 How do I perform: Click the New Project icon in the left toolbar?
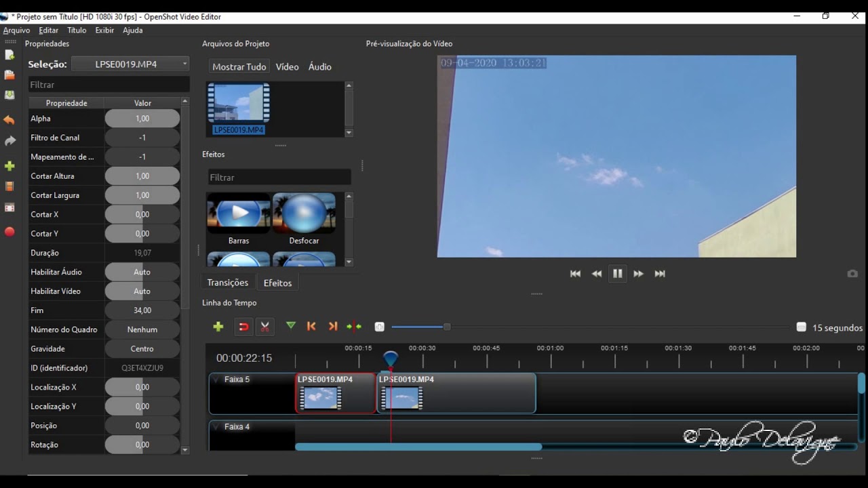pyautogui.click(x=9, y=56)
